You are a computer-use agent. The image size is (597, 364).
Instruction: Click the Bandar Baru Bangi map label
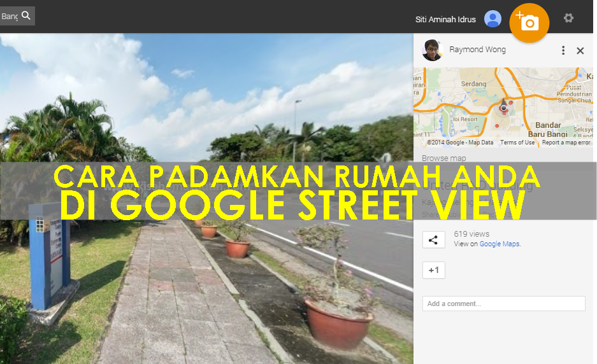point(547,129)
